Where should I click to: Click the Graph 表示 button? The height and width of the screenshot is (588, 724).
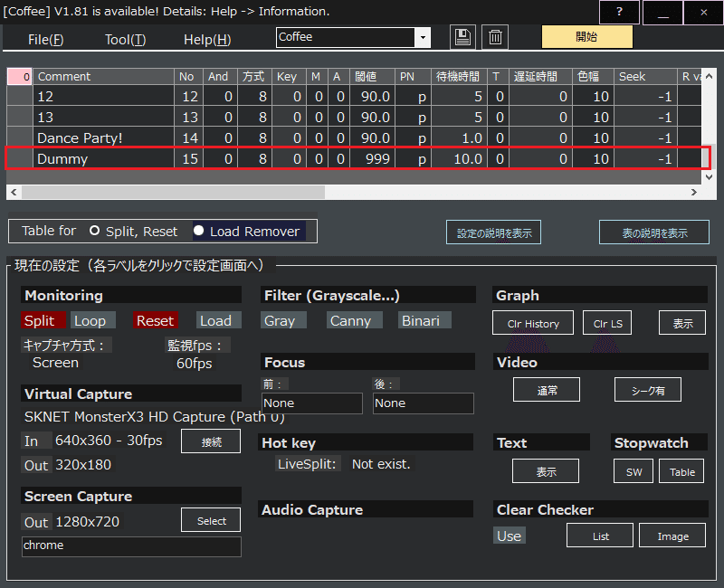click(682, 323)
